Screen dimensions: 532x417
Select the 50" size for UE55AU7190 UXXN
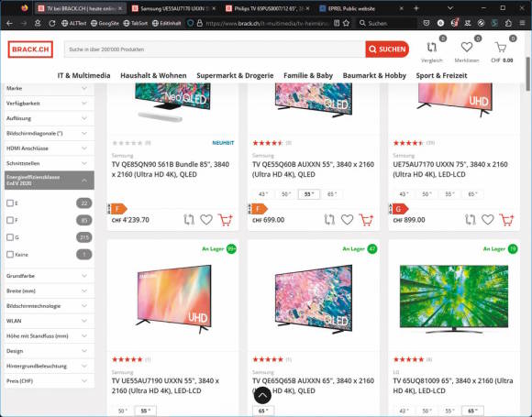[x=123, y=411]
